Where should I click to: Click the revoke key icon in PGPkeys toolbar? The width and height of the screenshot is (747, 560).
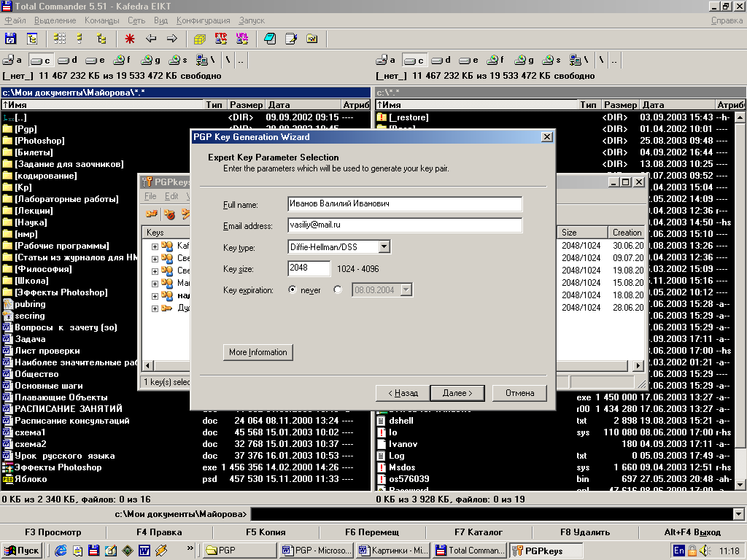(169, 214)
